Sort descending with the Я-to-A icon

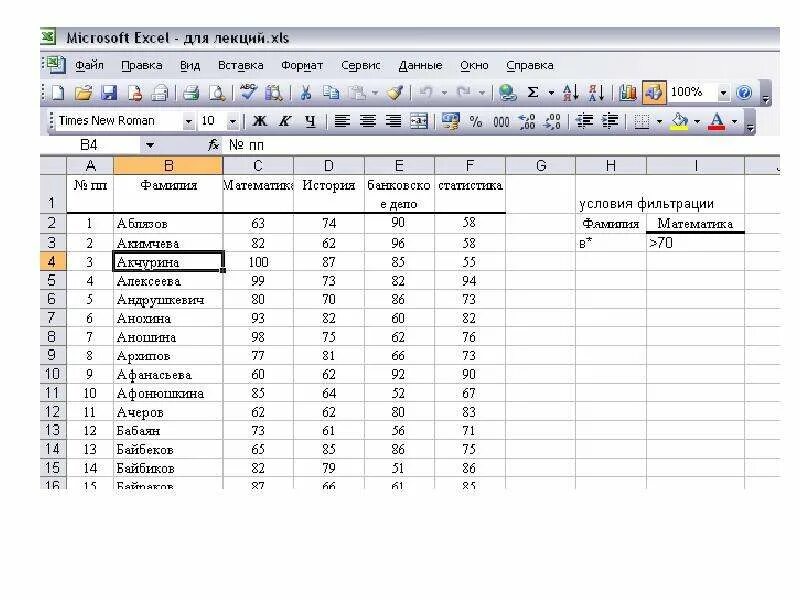pyautogui.click(x=596, y=93)
